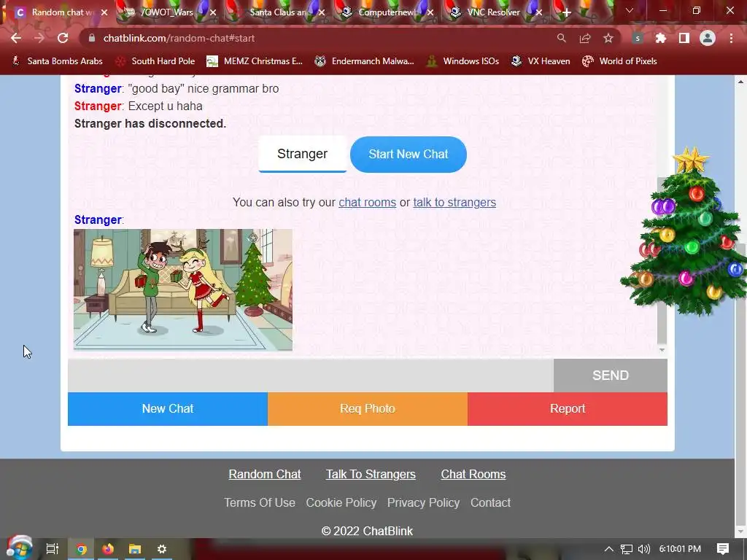Open File Explorer from taskbar

(135, 549)
